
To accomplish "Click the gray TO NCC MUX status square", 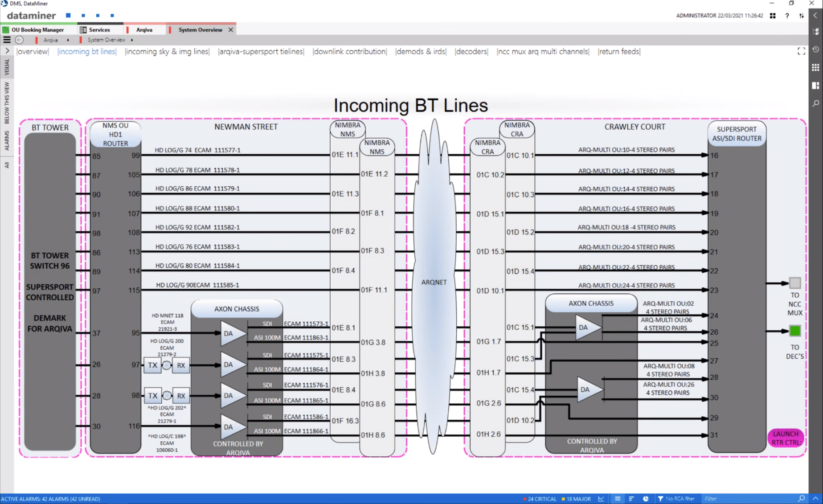I will (x=795, y=283).
